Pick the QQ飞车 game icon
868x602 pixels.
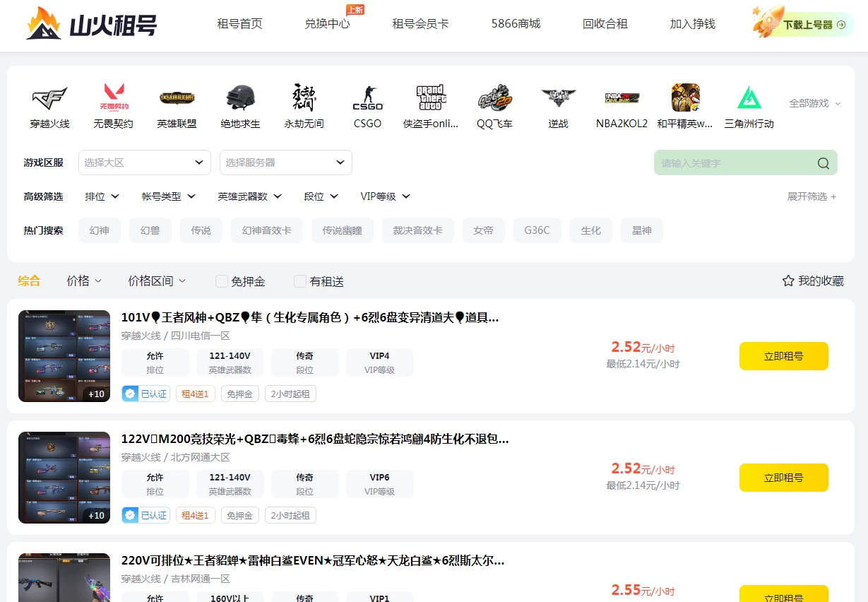pos(494,98)
